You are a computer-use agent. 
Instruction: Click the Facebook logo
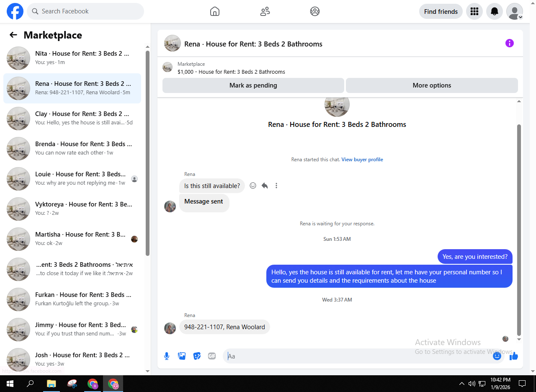[x=15, y=11]
